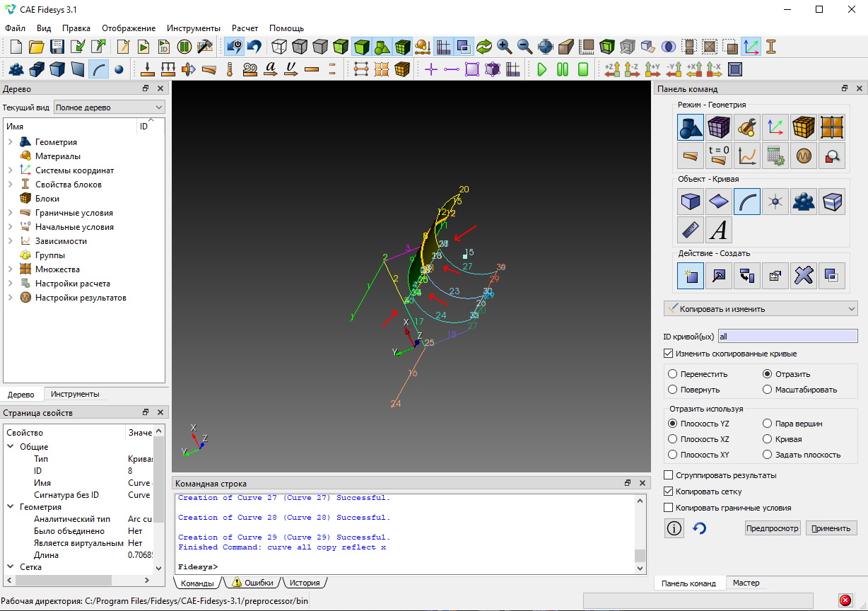Viewport: 868px width, 611px height.
Task: Open the 'Файл' menu
Action: 15,28
